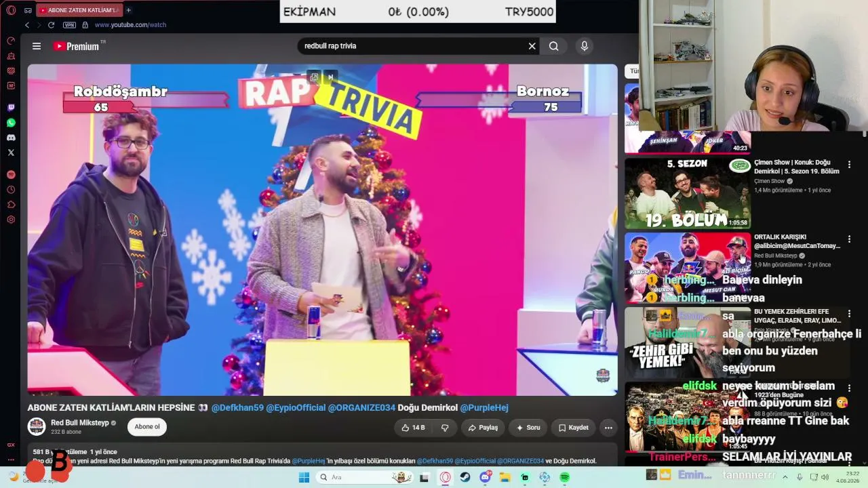The width and height of the screenshot is (868, 488).
Task: Open more actions for the video
Action: 608,428
